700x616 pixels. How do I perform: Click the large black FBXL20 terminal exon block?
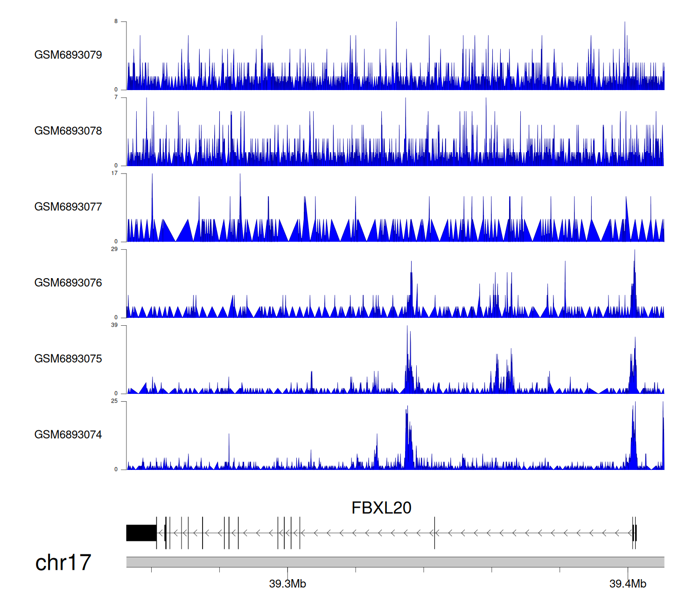(141, 533)
